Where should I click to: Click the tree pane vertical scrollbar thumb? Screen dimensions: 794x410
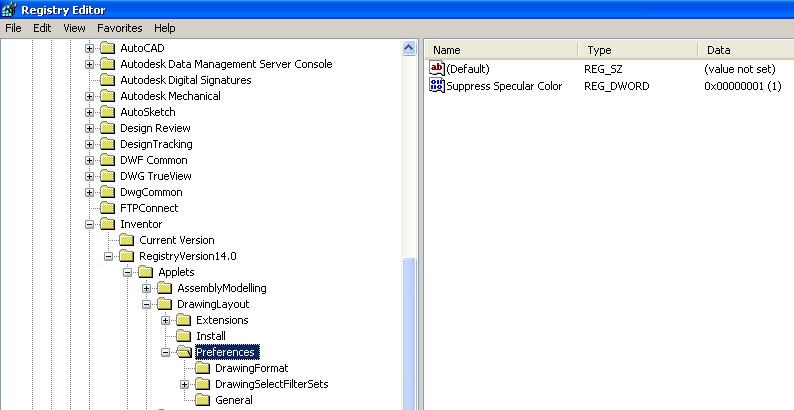point(409,334)
